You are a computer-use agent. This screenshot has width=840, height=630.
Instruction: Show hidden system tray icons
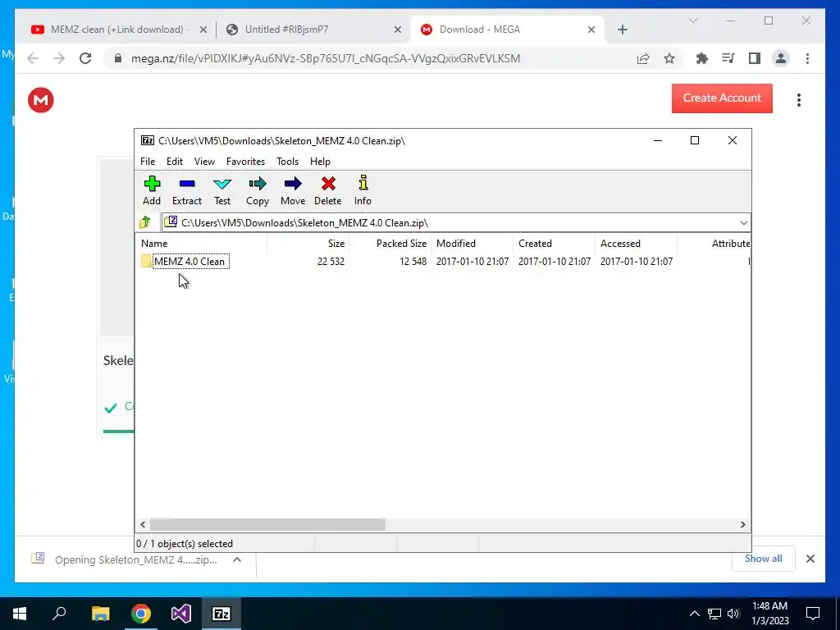click(694, 614)
